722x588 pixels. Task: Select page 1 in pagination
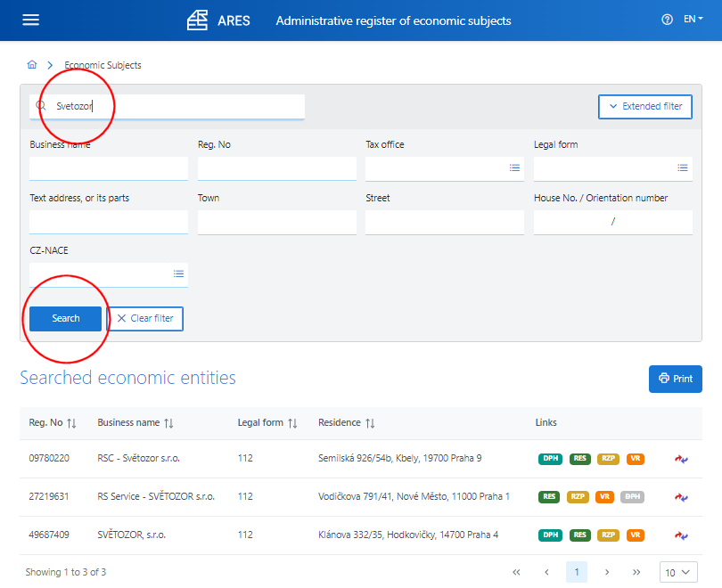click(577, 572)
